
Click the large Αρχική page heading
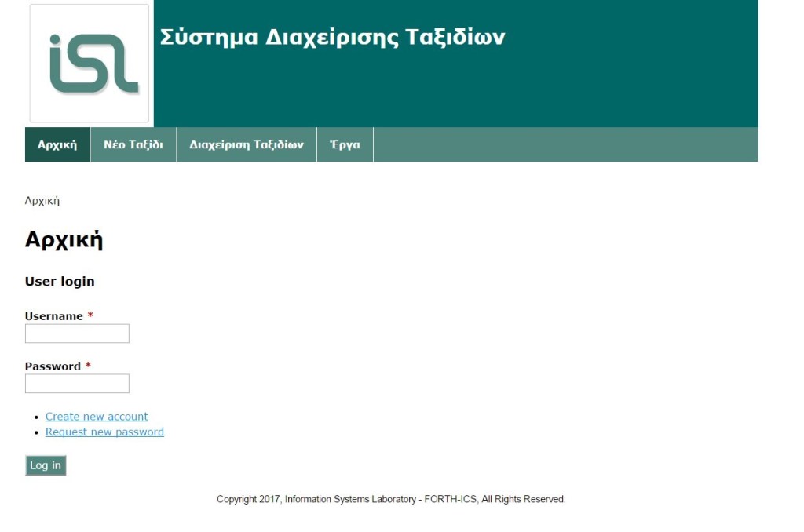[x=64, y=240]
